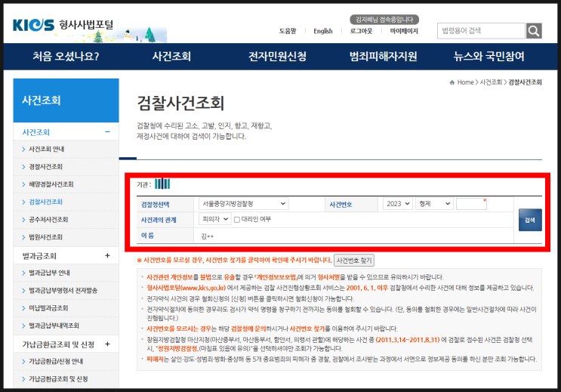The width and height of the screenshot is (561, 392).
Task: Open 가납금환급조회 및 신청 sub-item
Action: 58,378
